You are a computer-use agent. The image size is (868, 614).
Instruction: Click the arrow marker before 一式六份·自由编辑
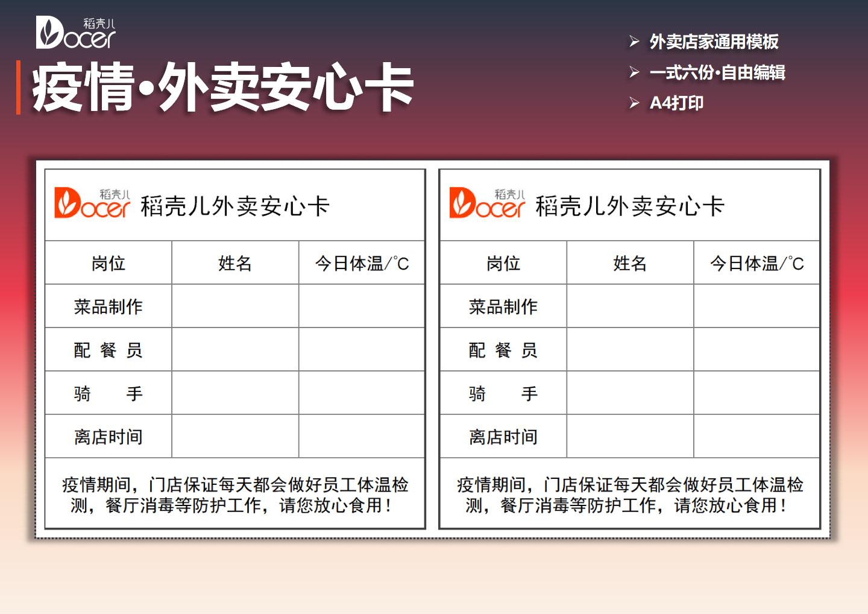pyautogui.click(x=634, y=72)
